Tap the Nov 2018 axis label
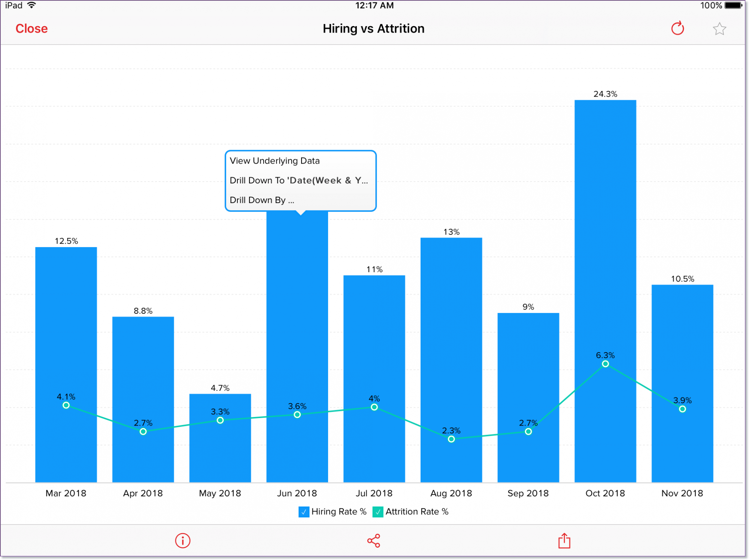Viewport: 749px width, 560px height. click(682, 493)
